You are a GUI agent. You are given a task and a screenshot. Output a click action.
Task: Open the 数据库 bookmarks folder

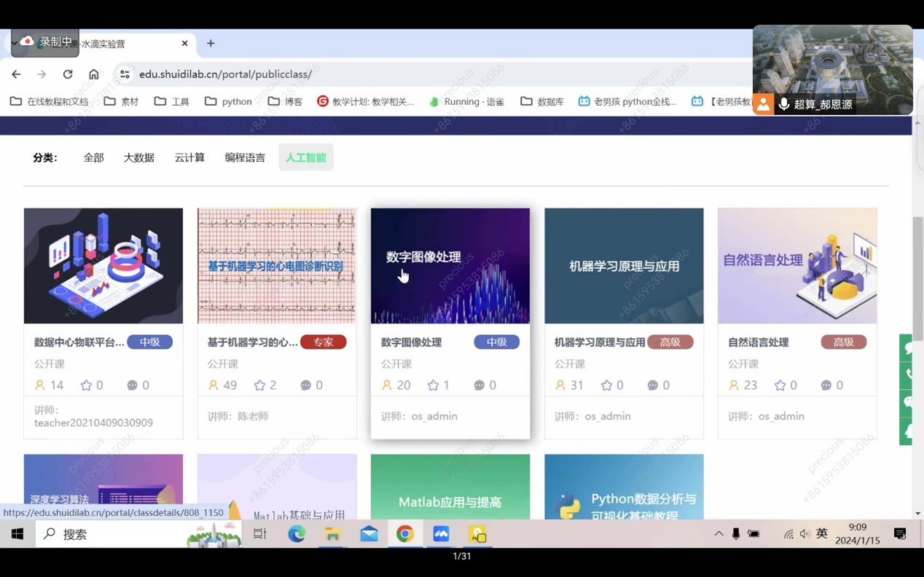point(542,102)
